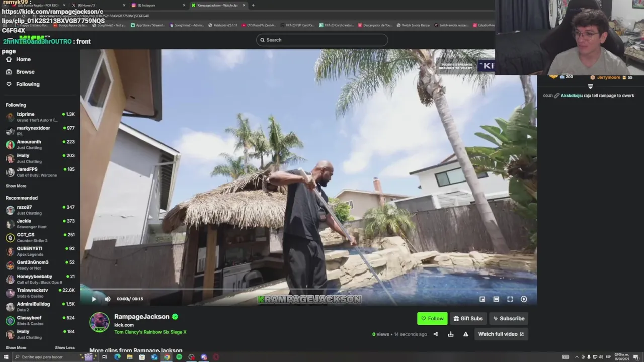Toggle theater mode icon
644x362 pixels.
[x=496, y=299]
